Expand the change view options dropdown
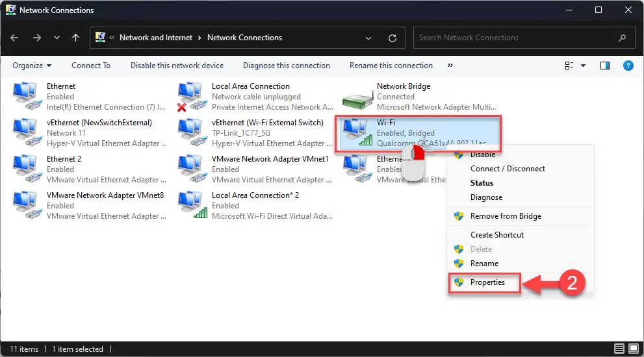The width and height of the screenshot is (644, 357). coord(583,66)
